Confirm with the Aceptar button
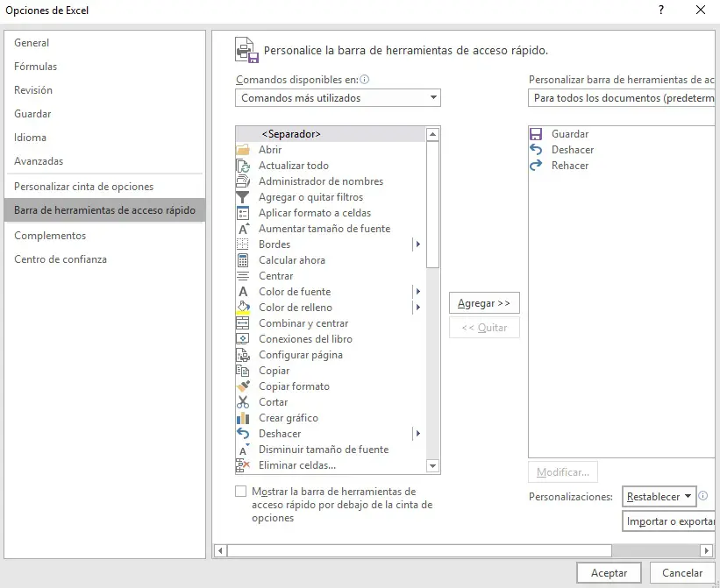Image resolution: width=720 pixels, height=588 pixels. click(609, 573)
